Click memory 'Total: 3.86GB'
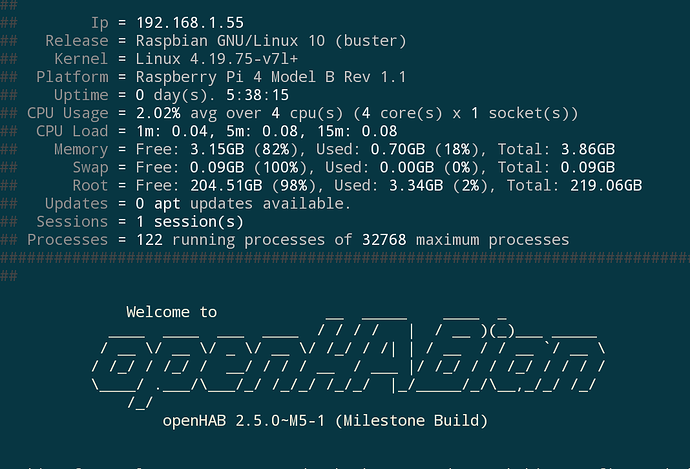This screenshot has width=690, height=469. (x=556, y=149)
